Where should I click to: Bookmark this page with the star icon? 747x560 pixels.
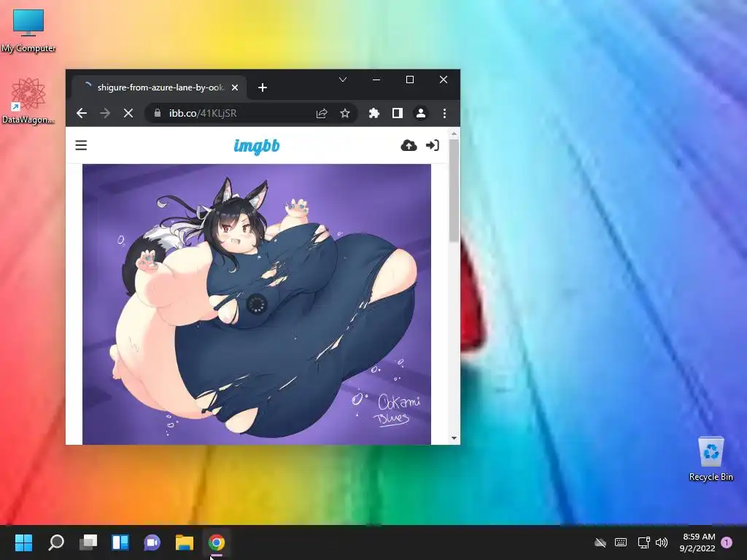345,113
